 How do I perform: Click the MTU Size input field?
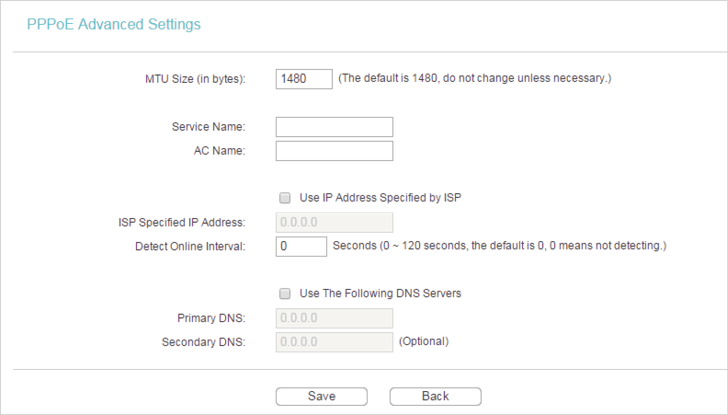(304, 79)
